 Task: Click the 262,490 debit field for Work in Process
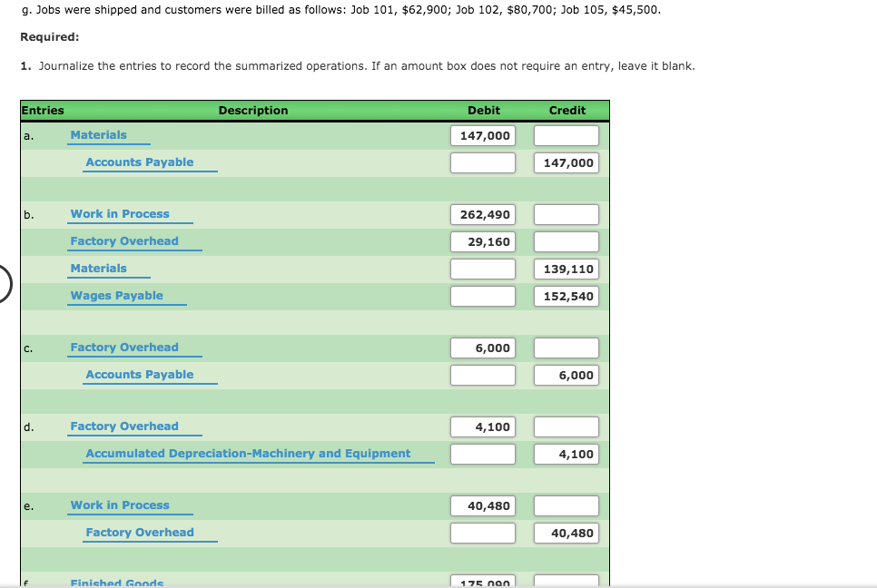pos(483,214)
